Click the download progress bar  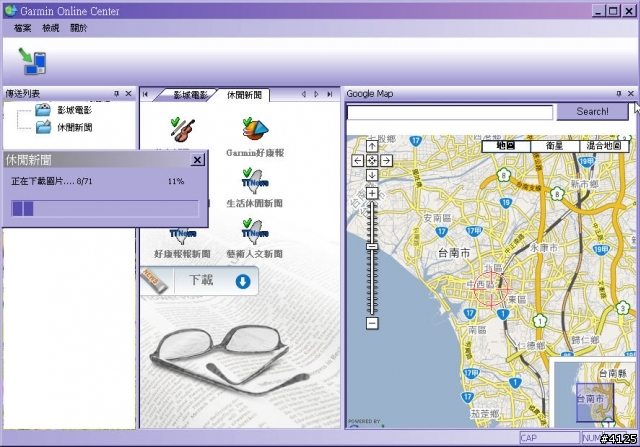click(105, 208)
